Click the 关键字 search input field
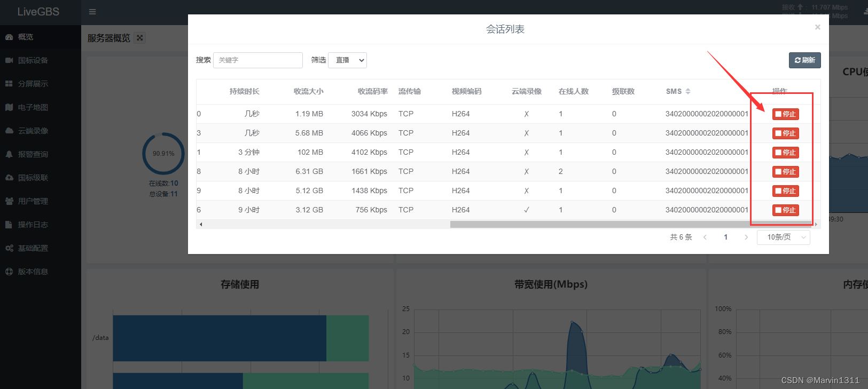The image size is (868, 389). point(258,60)
